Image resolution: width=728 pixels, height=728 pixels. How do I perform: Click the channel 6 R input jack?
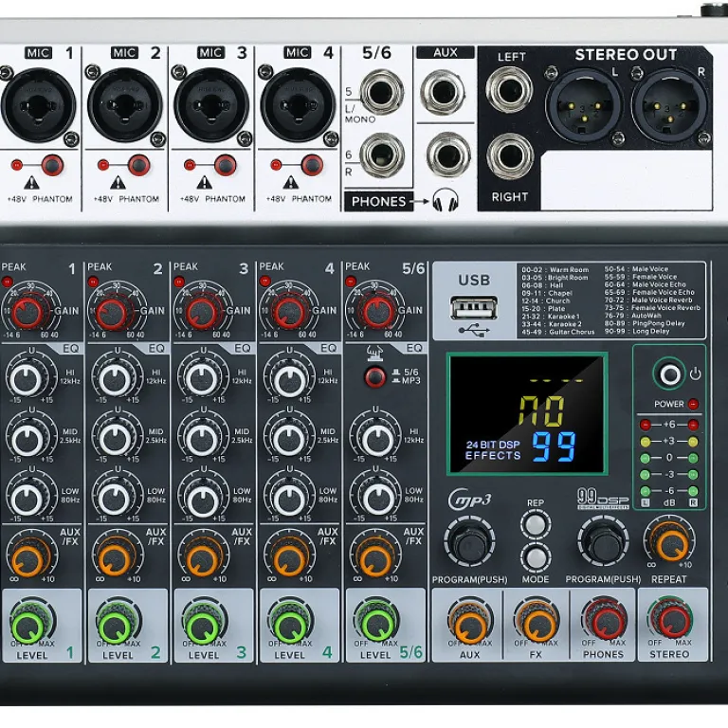coord(382,155)
